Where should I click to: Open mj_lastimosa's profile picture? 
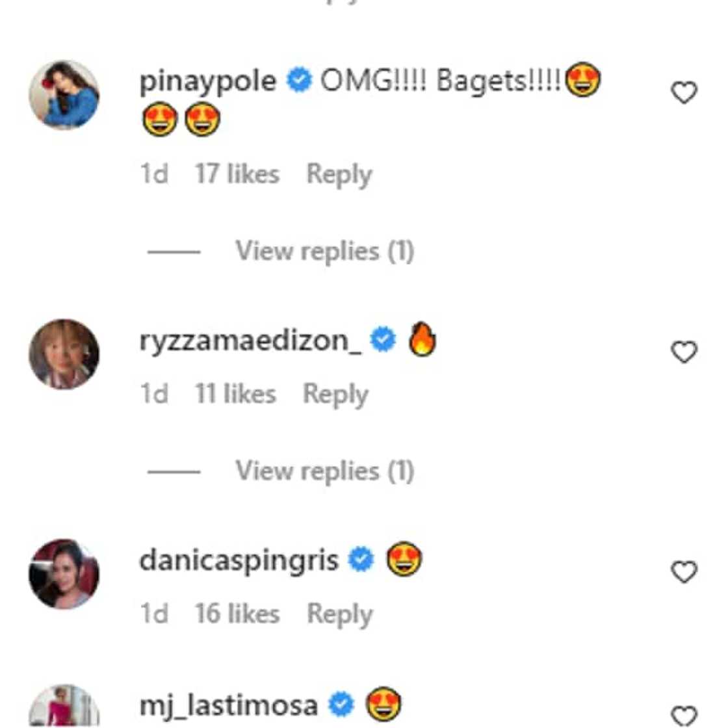coord(64,707)
